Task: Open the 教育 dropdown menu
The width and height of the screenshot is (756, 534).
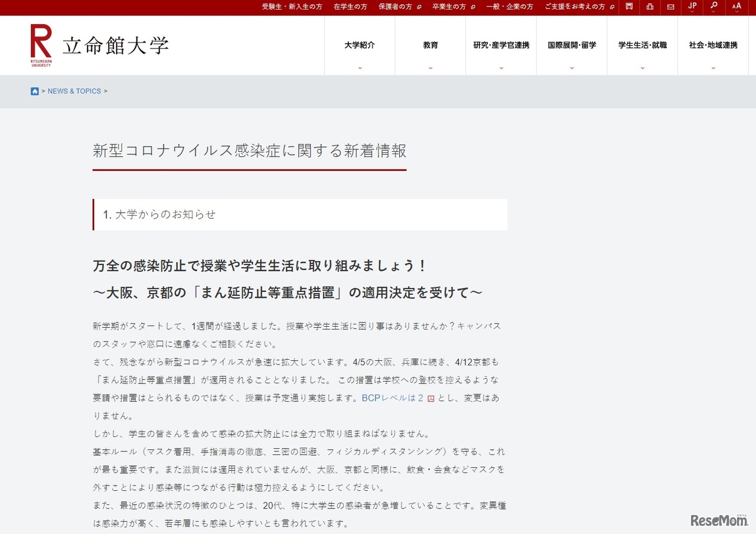Action: pyautogui.click(x=430, y=45)
